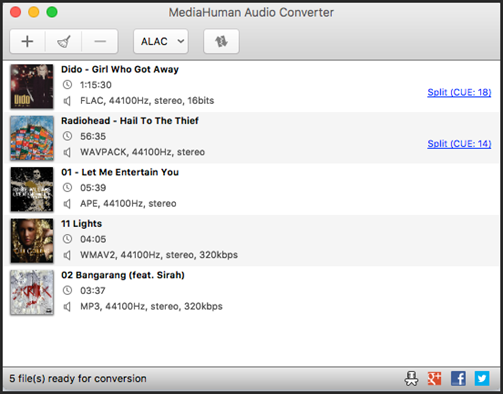Click the mascot icon in status bar
Screen dimensions: 503x394
click(411, 378)
